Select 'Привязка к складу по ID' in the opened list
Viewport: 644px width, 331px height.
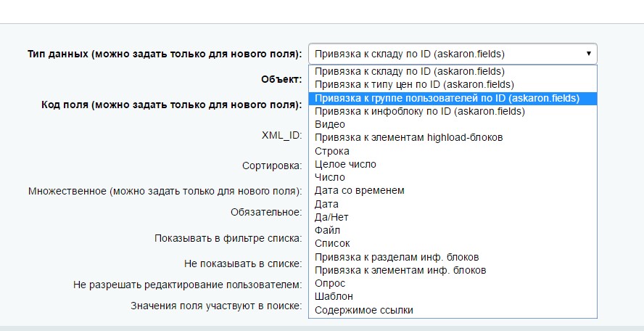[x=410, y=72]
